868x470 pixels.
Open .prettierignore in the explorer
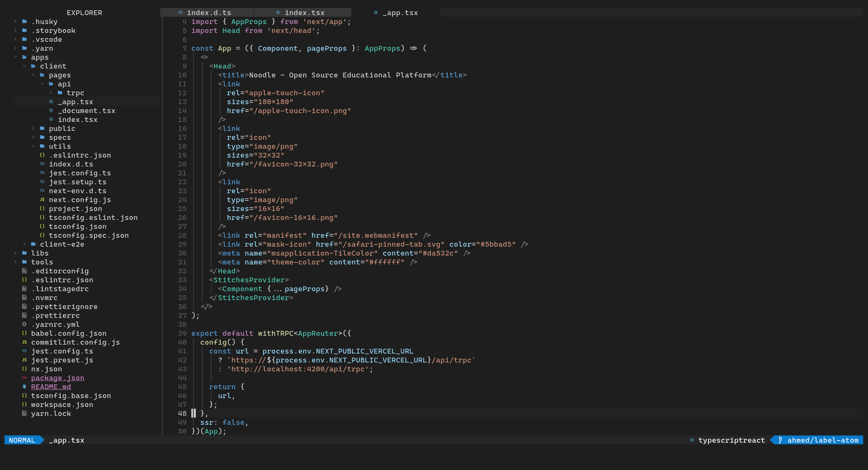(x=64, y=307)
